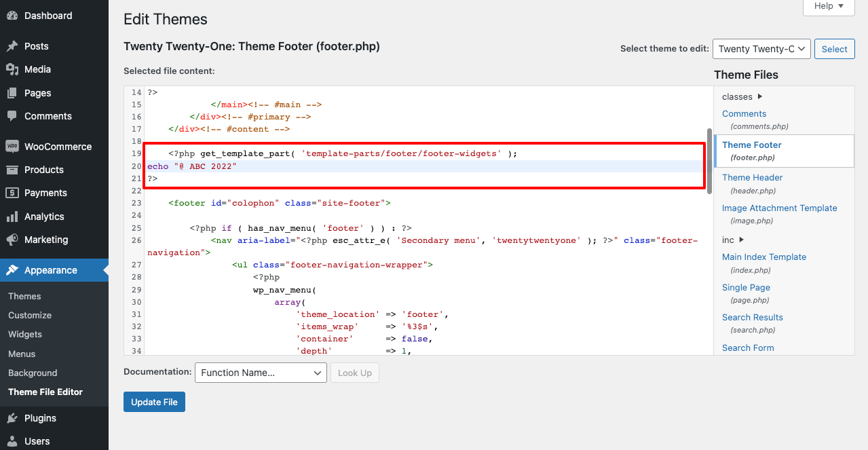Click the </main><!-- #main --> line

click(x=266, y=105)
